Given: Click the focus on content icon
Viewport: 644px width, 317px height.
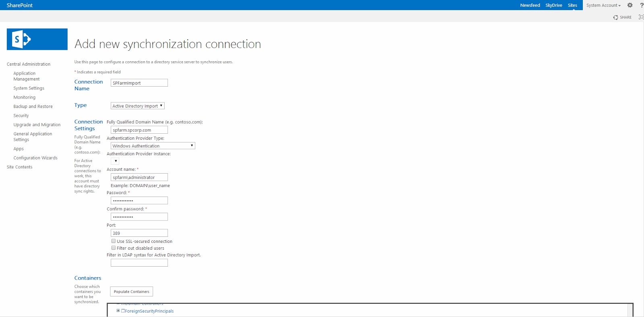Looking at the screenshot, I should pyautogui.click(x=641, y=17).
